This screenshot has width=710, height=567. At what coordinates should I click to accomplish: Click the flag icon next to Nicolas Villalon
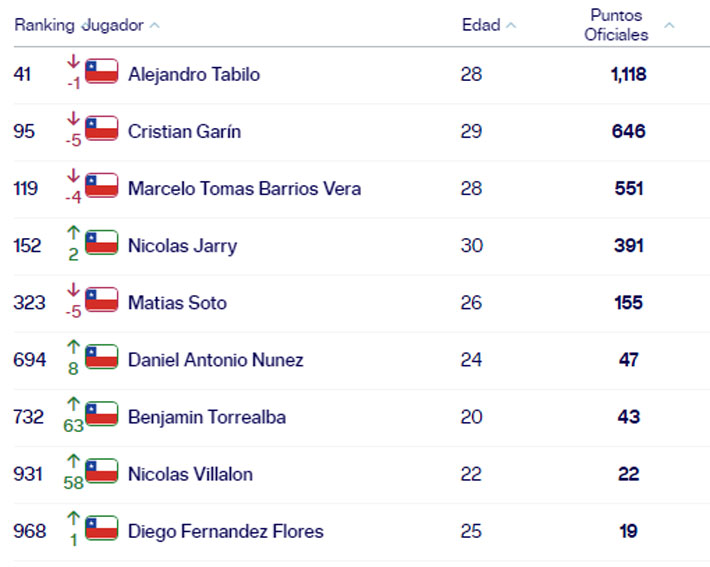101,471
